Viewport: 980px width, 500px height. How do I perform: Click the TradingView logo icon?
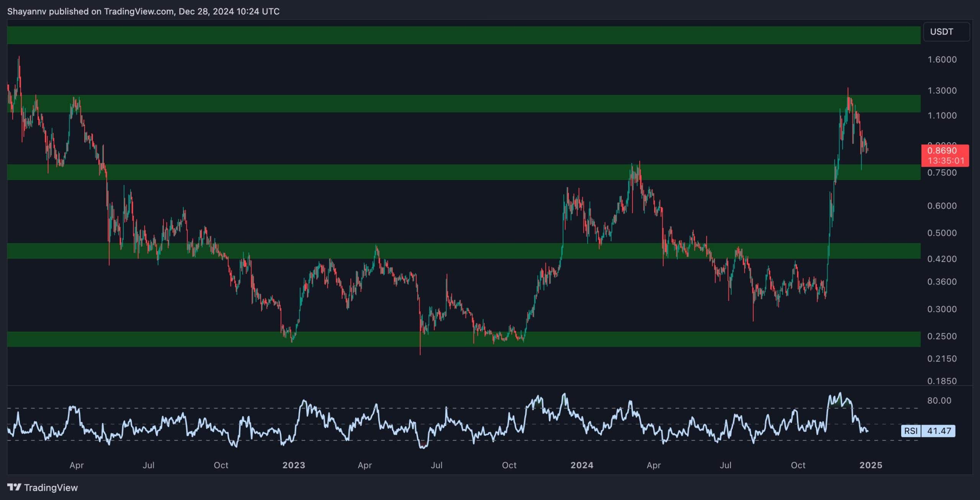point(15,487)
